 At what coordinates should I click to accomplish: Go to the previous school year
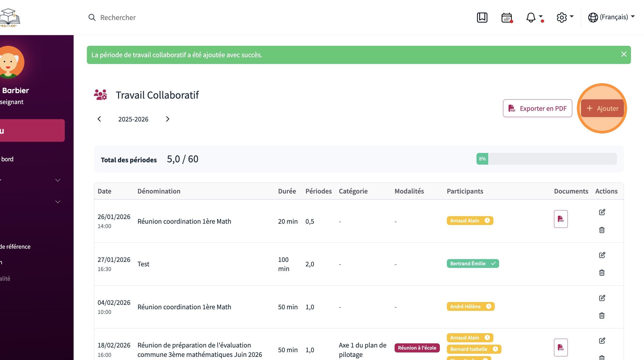(99, 119)
